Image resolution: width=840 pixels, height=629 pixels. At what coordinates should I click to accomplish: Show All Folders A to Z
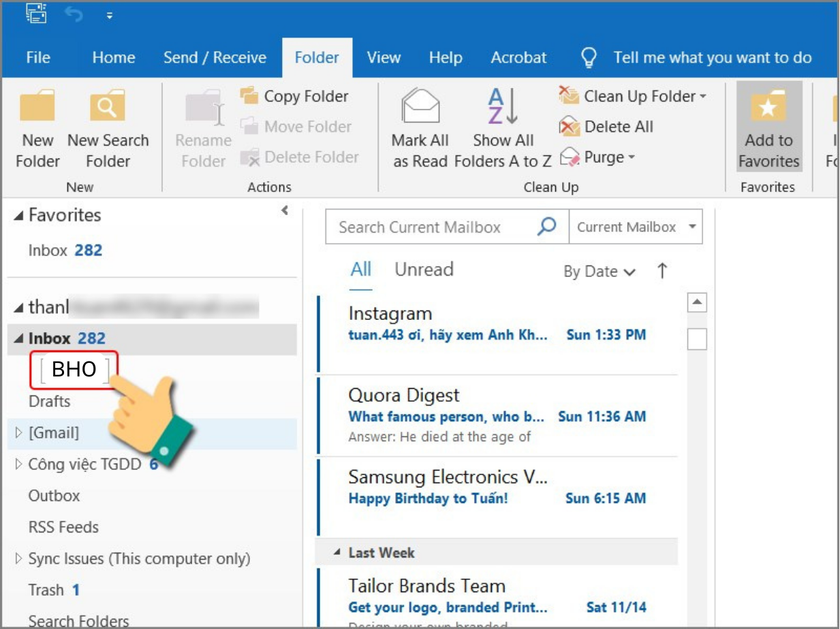coord(503,107)
